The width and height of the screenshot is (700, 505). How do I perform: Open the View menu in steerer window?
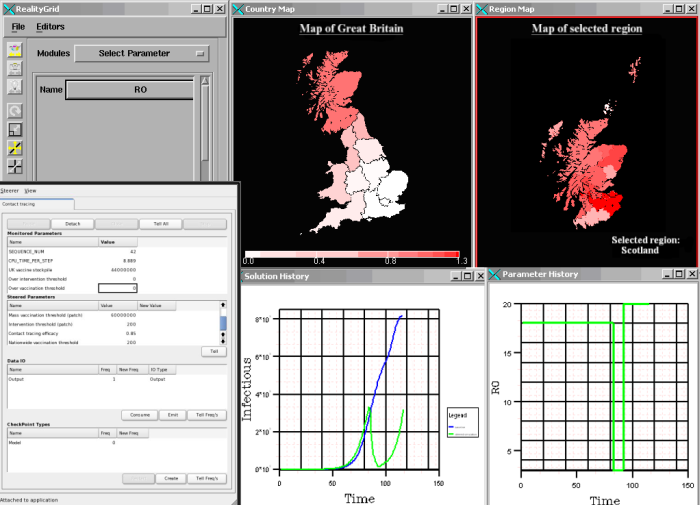point(30,191)
